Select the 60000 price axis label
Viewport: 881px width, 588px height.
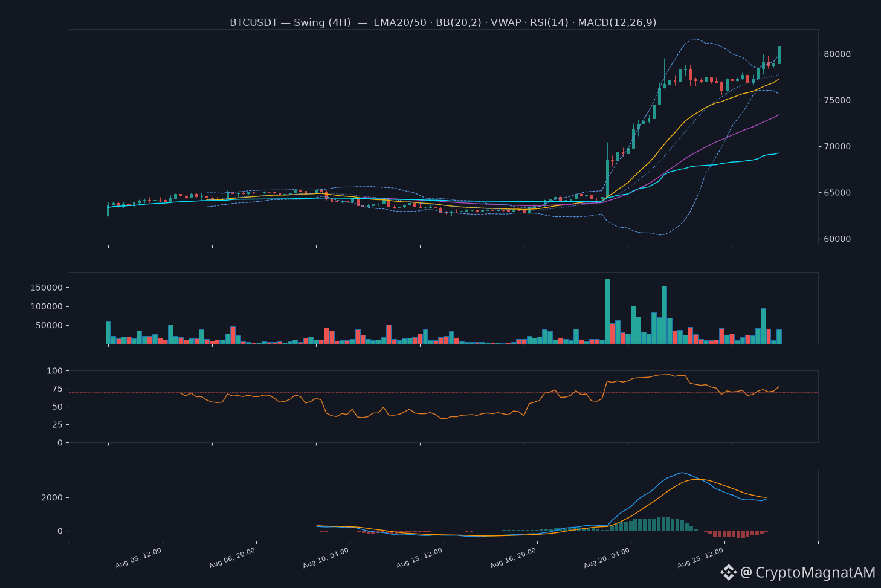tap(837, 239)
